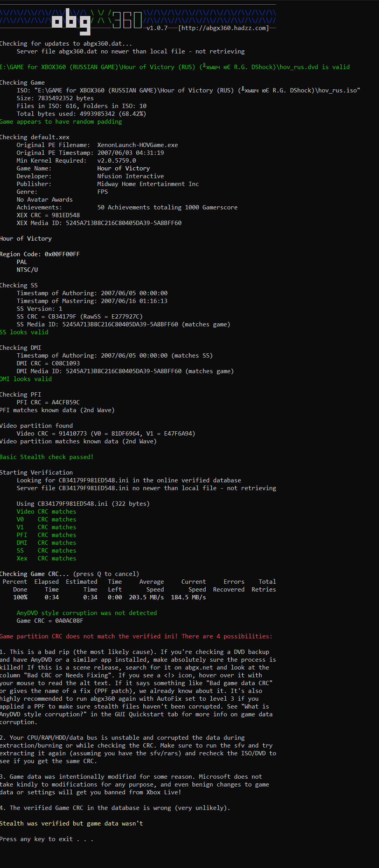The image size is (379, 868).
Task: Click the green 'SS looks valid' message
Action: pyautogui.click(x=24, y=332)
